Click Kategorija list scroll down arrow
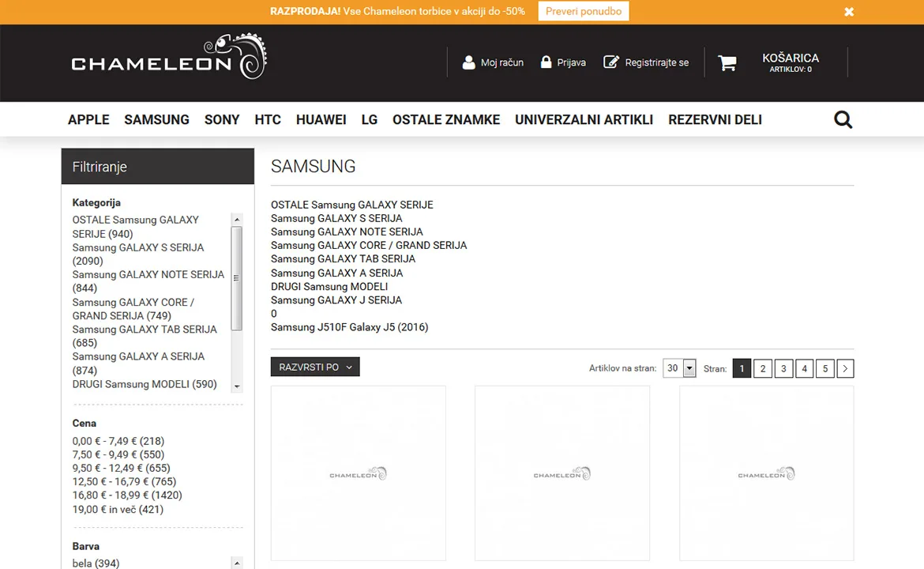This screenshot has width=924, height=569. (x=237, y=386)
